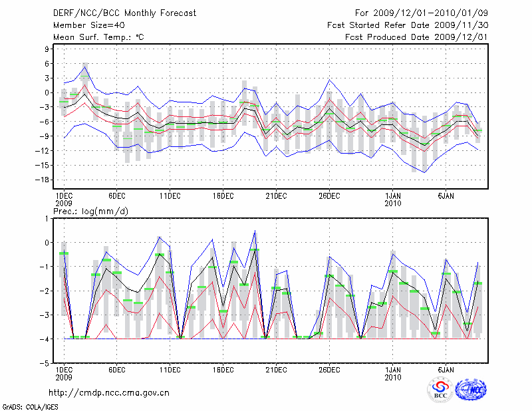Screen dimensions: 532x411
Task: Click the BCC logo
Action: pyautogui.click(x=440, y=390)
